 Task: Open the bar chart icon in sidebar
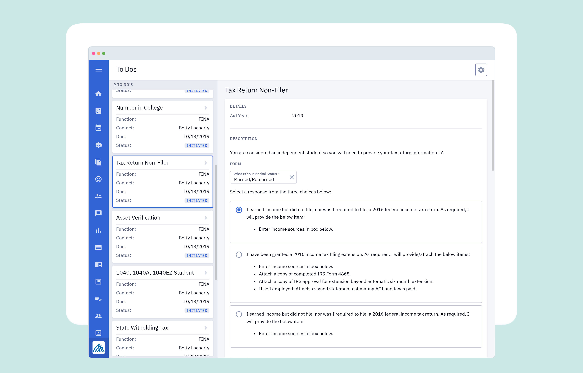pyautogui.click(x=99, y=231)
